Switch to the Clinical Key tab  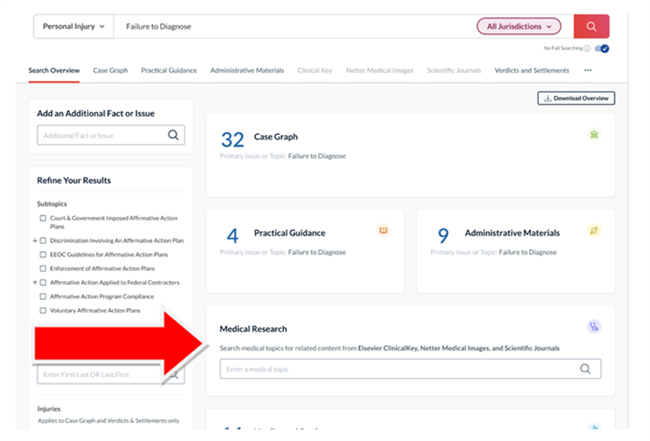[315, 70]
